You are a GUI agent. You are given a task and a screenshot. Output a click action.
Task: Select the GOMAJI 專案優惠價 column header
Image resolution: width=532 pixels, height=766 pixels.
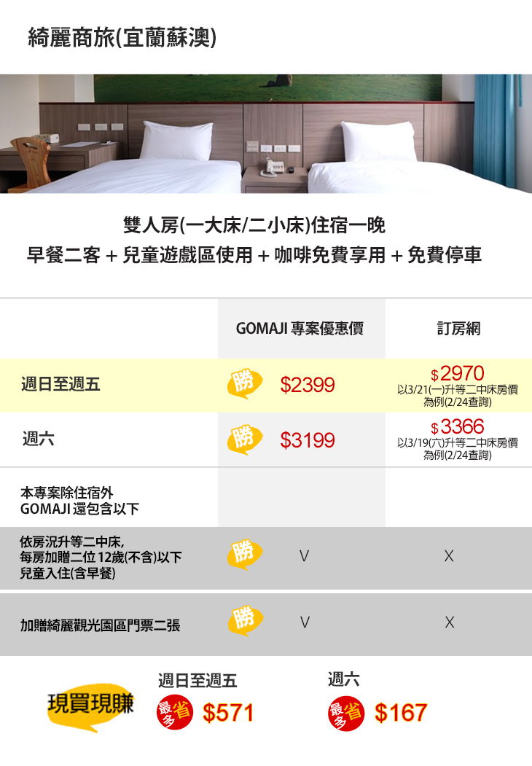pos(300,329)
